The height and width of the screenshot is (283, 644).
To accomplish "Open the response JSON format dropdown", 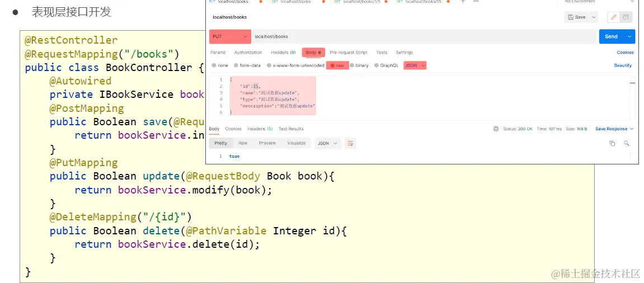I will click(328, 143).
